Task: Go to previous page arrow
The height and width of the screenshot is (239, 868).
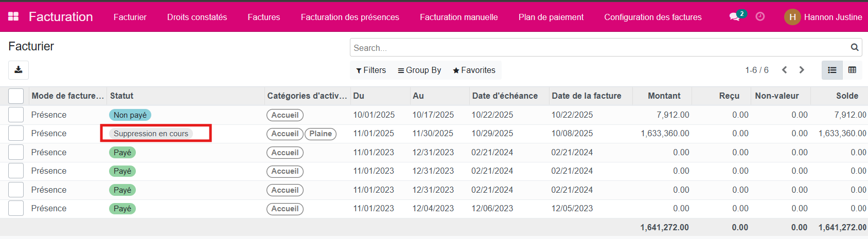Action: 784,70
